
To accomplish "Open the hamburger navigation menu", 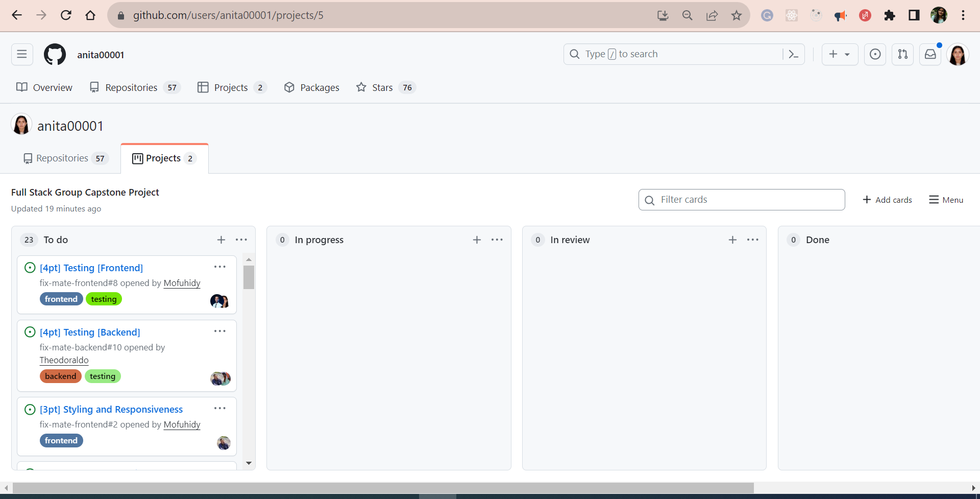I will [x=21, y=54].
